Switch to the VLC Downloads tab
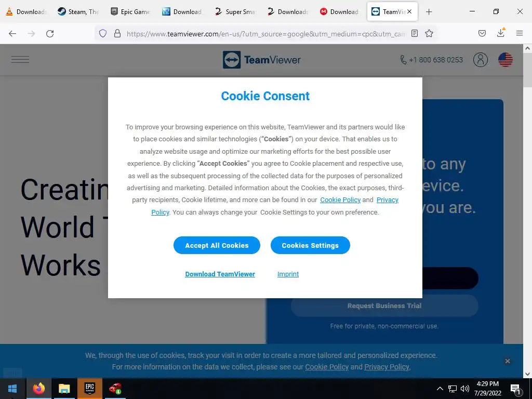Image resolution: width=532 pixels, height=399 pixels. tap(26, 12)
